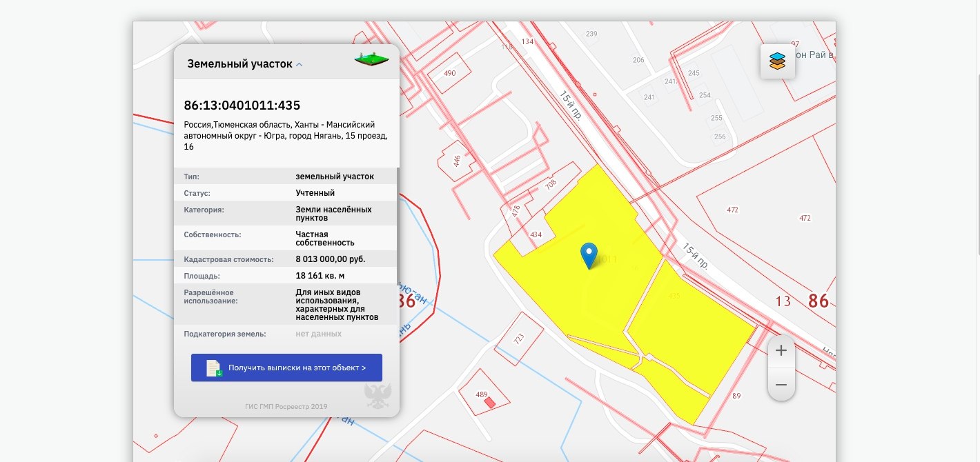
Task: Click the Категория label
Action: (204, 209)
